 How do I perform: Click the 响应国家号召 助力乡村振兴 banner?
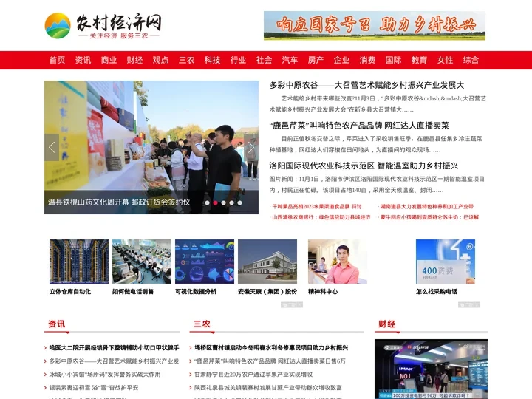375,26
